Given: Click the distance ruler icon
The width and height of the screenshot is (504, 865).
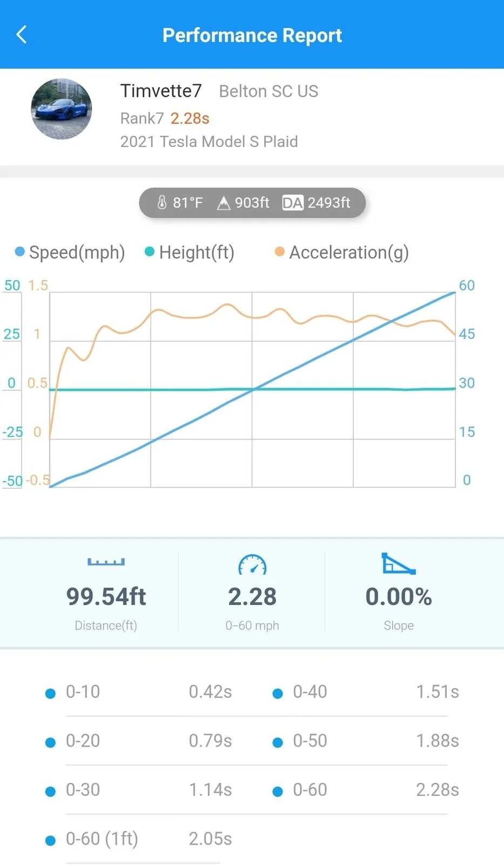Looking at the screenshot, I should [106, 562].
